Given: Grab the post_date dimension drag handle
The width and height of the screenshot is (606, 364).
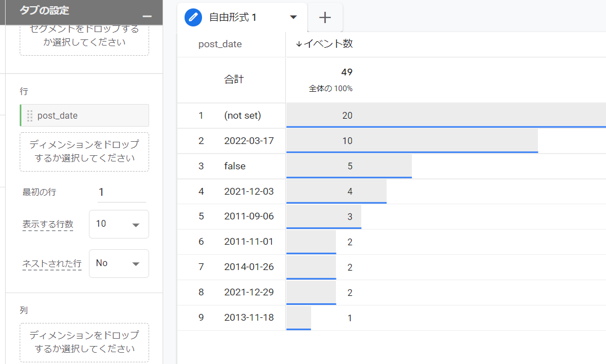Looking at the screenshot, I should (30, 115).
